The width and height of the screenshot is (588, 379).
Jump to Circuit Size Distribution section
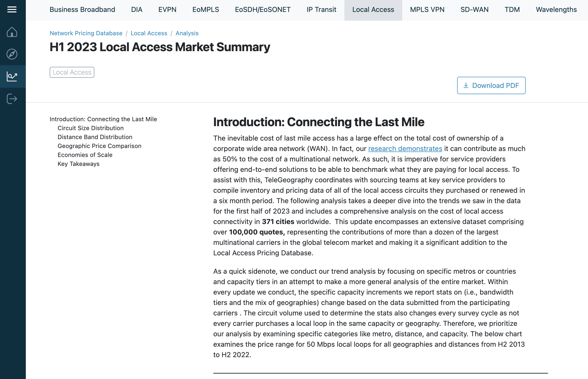90,128
